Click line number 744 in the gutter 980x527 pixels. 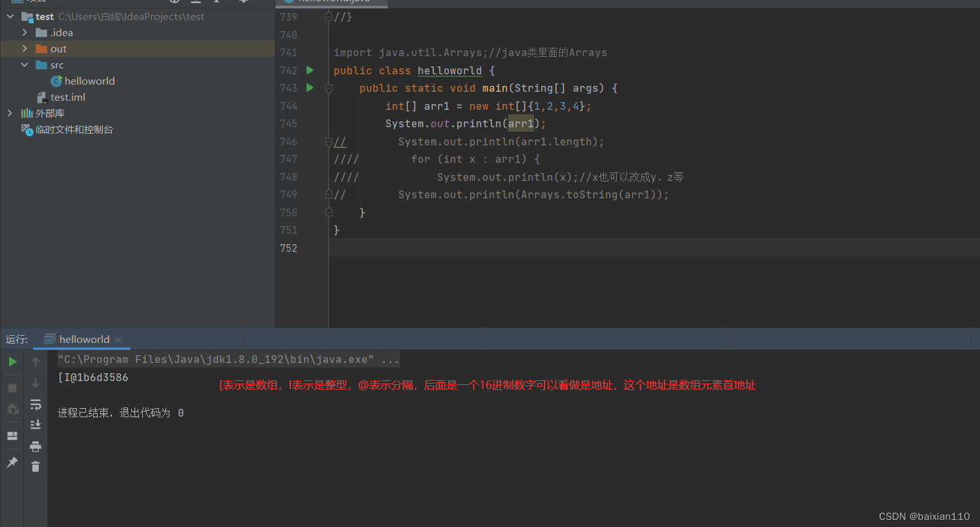288,106
